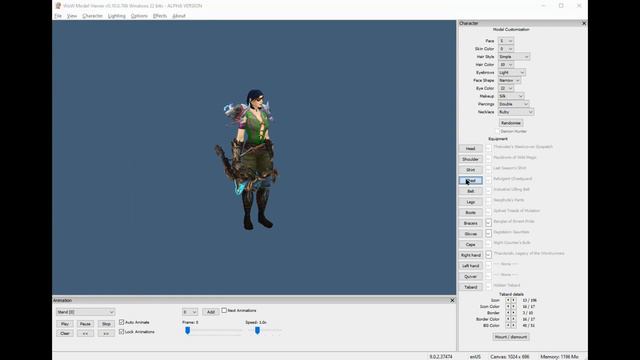Close the Animation panel

pos(452,300)
